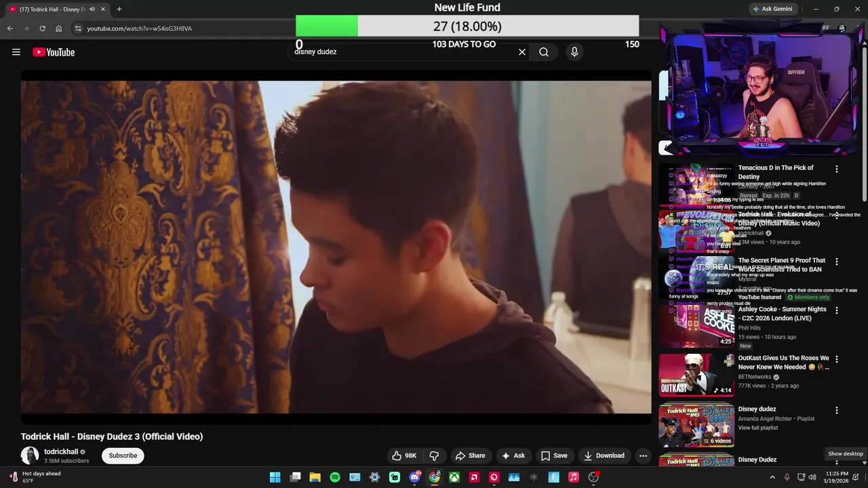Click the Ask Gemini button
Viewport: 868px width, 488px height.
point(772,9)
